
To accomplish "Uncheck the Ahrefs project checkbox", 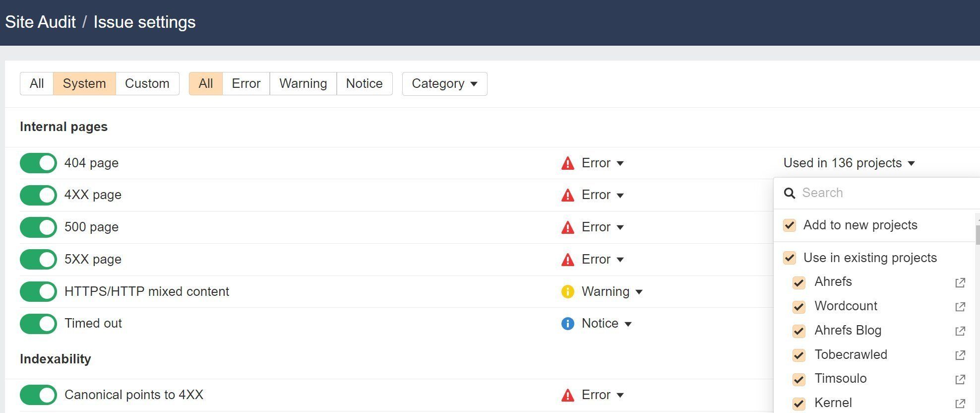I will point(798,282).
